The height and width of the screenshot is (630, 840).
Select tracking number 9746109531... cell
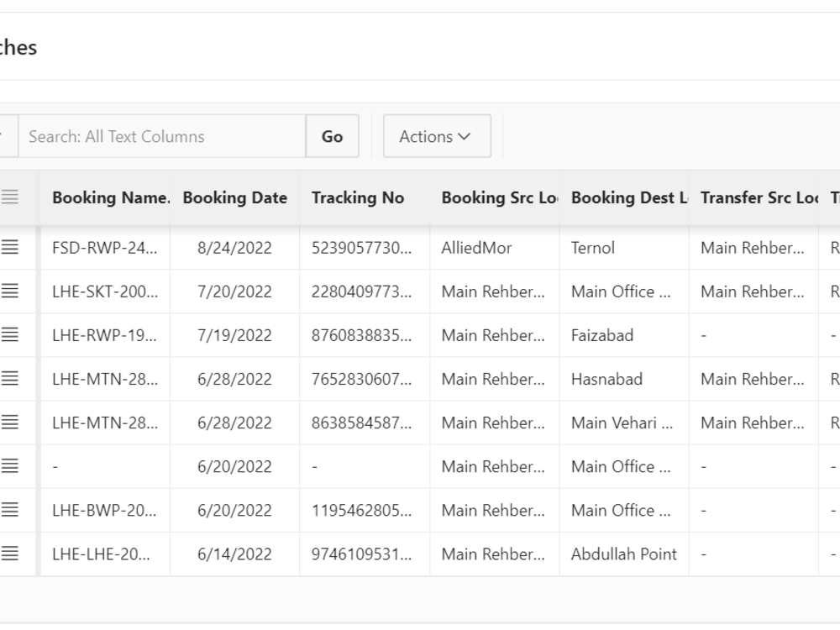365,554
